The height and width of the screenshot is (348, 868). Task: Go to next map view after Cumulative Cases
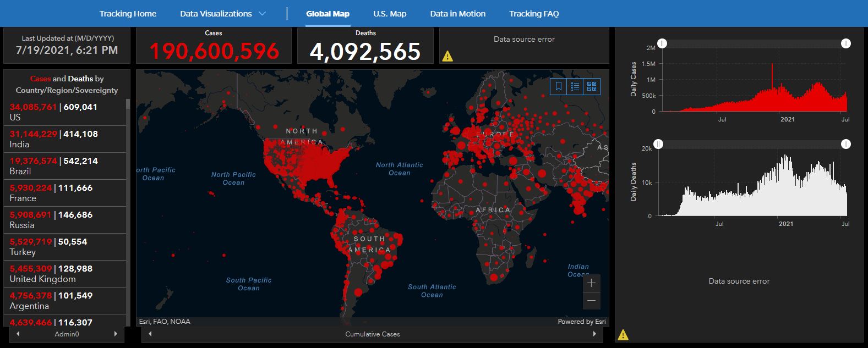594,334
